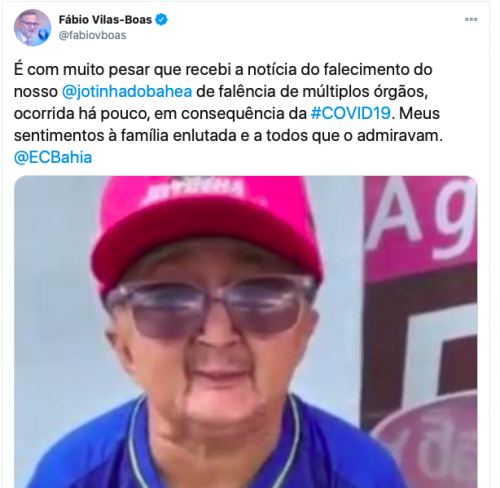Screen dimensions: 500x488
Task: Open the display name Fábio Vilas-Boas
Action: click(x=105, y=20)
